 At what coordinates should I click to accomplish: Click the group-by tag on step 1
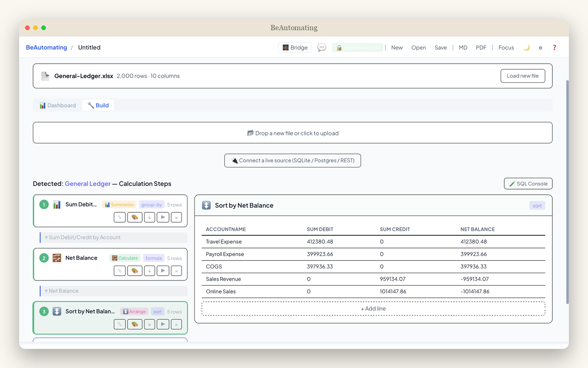click(151, 205)
